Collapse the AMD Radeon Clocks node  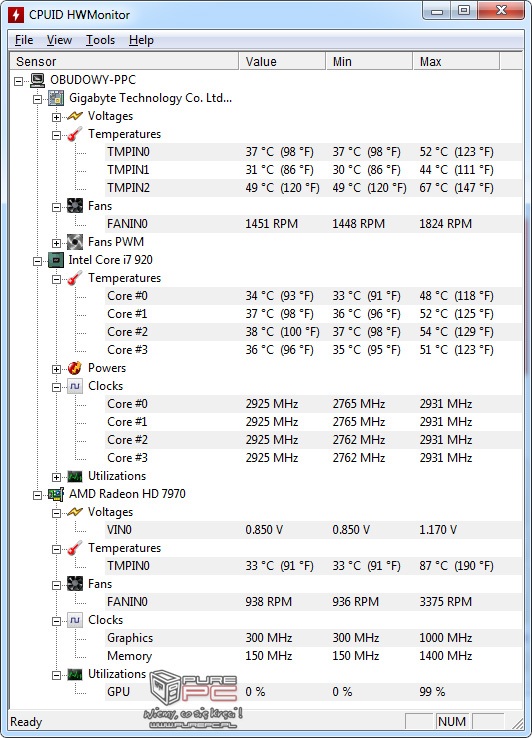coord(56,621)
